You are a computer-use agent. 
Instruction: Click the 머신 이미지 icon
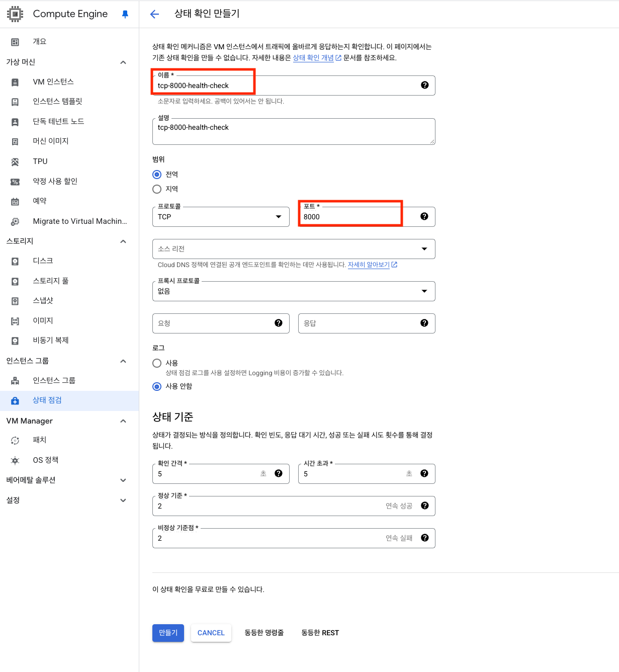pyautogui.click(x=15, y=141)
